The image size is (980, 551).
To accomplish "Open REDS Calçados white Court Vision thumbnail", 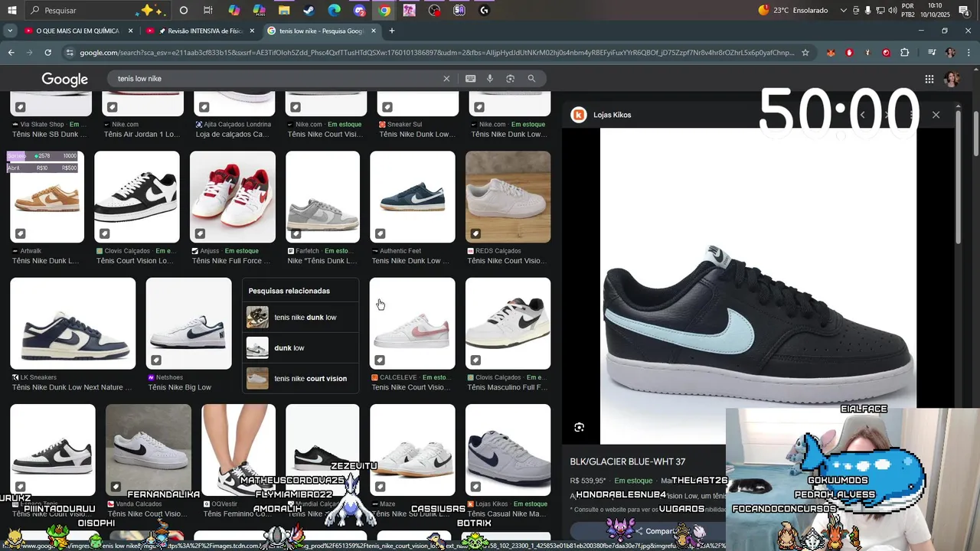I will 508,197.
